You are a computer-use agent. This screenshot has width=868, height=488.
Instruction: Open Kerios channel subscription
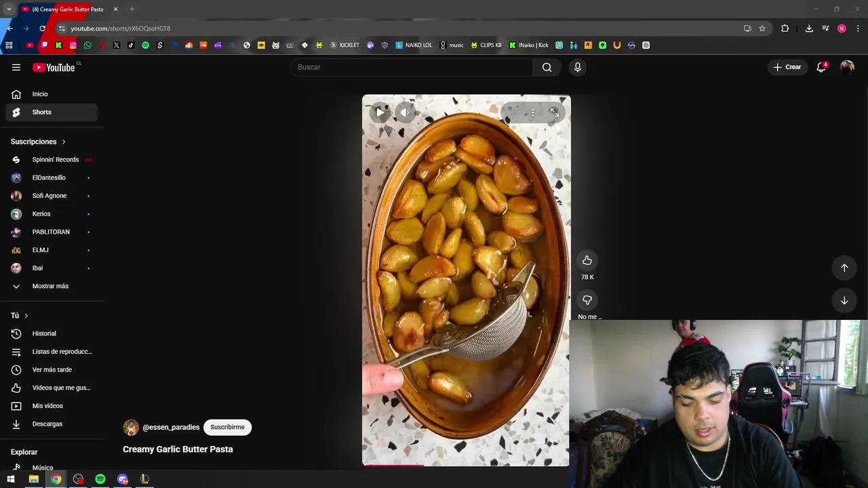pos(52,213)
